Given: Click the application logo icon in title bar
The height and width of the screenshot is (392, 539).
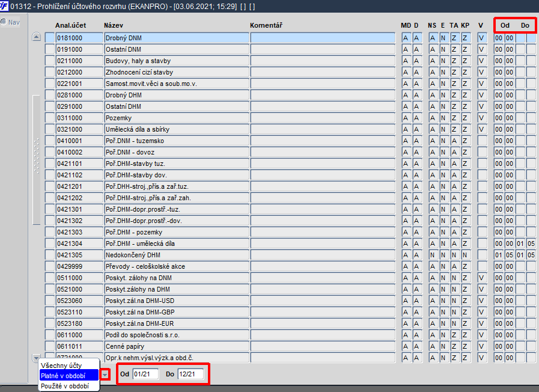Looking at the screenshot, I should click(x=4, y=6).
